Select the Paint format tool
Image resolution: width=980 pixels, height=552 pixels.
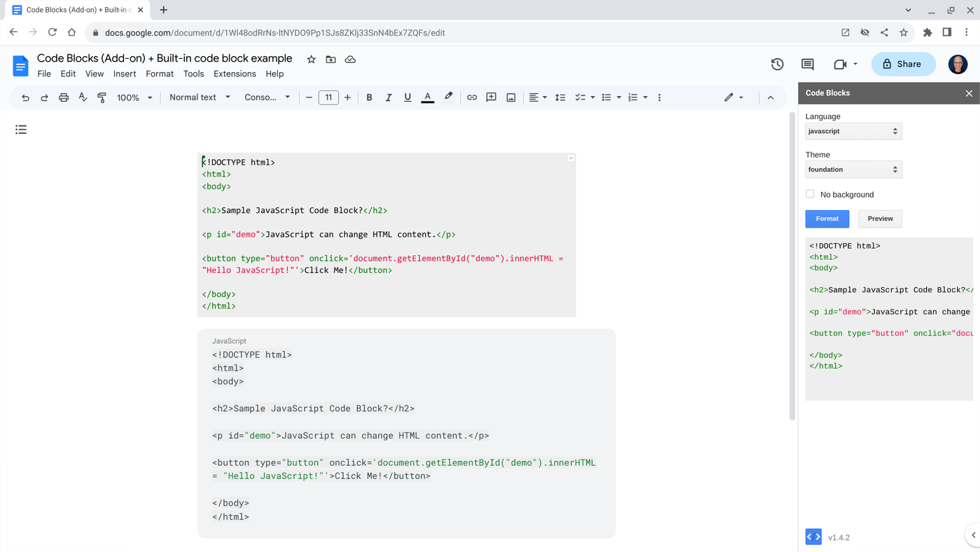pos(101,97)
